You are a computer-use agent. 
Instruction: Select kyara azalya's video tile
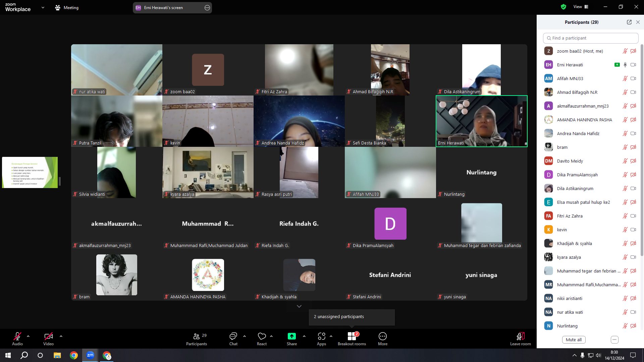[x=208, y=172]
